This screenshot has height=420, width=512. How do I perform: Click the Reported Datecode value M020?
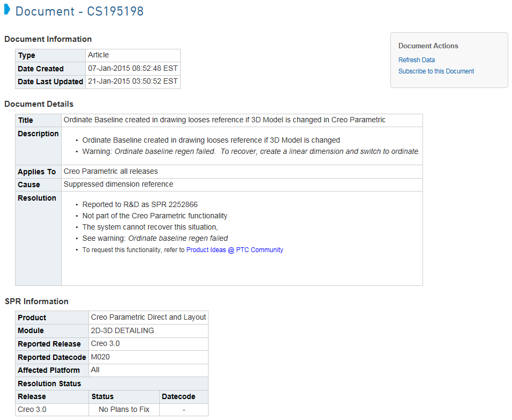click(100, 357)
